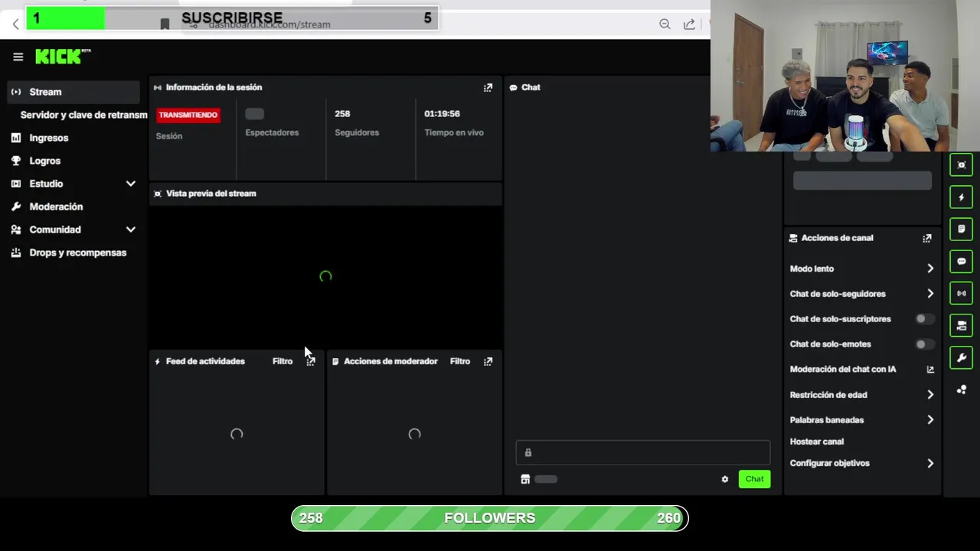This screenshot has height=551, width=980.
Task: Open Chat de solo-seguidores options arrow
Action: click(930, 294)
